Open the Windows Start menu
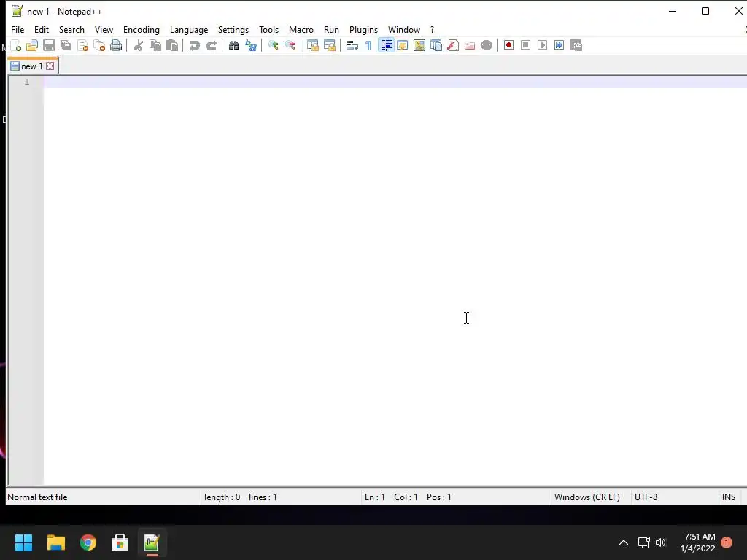The height and width of the screenshot is (560, 747). 23,542
